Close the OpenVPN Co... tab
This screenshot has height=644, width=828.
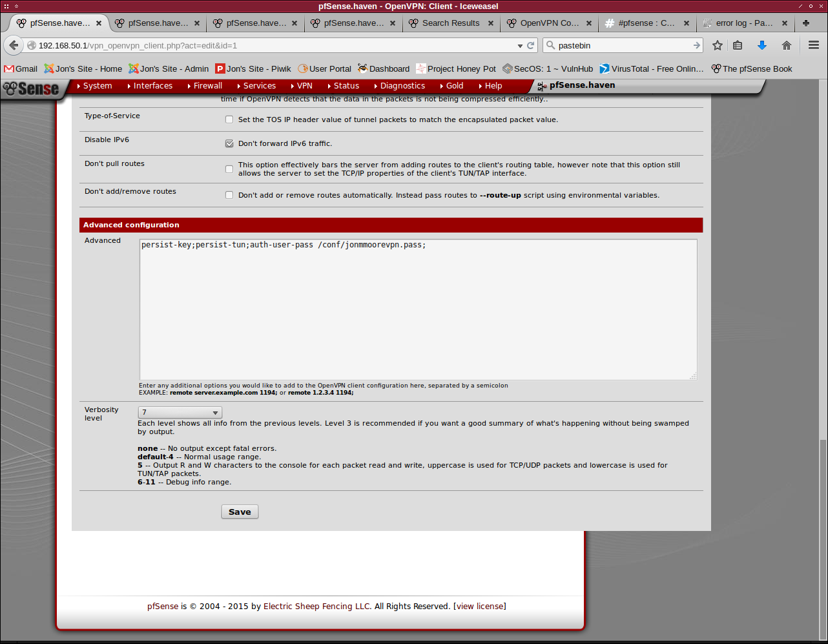(x=589, y=23)
